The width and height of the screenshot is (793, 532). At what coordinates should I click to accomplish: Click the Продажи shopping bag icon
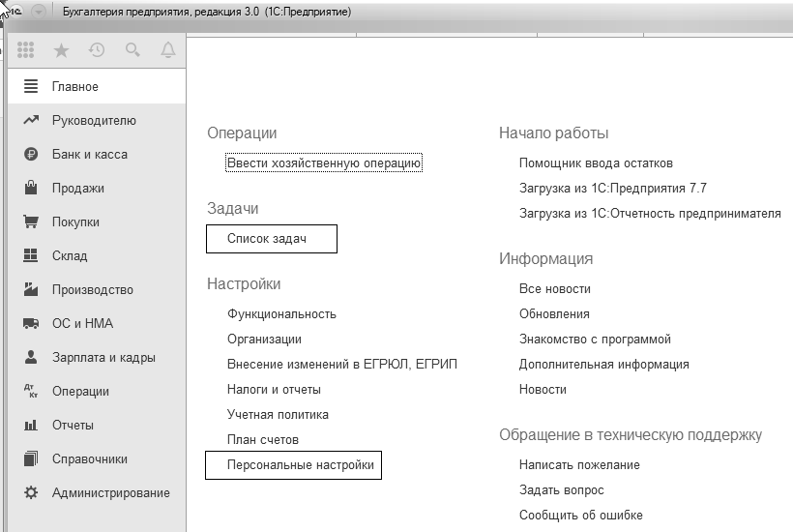pyautogui.click(x=31, y=188)
